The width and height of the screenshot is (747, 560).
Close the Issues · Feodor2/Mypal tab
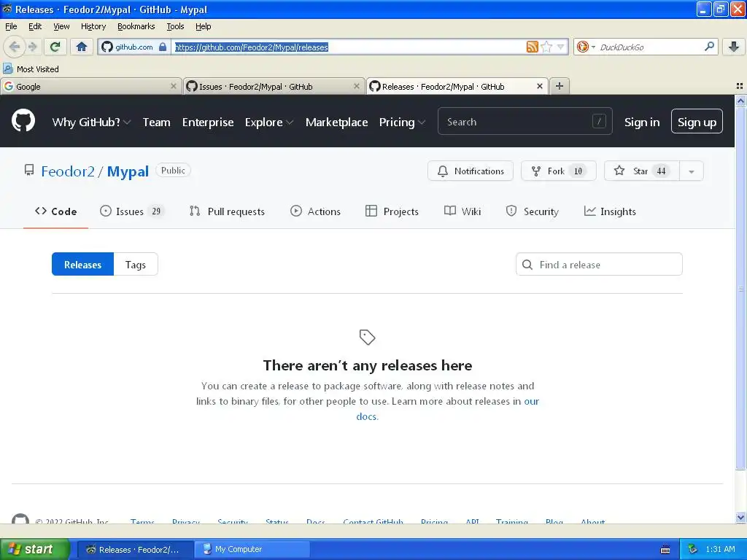pos(356,86)
